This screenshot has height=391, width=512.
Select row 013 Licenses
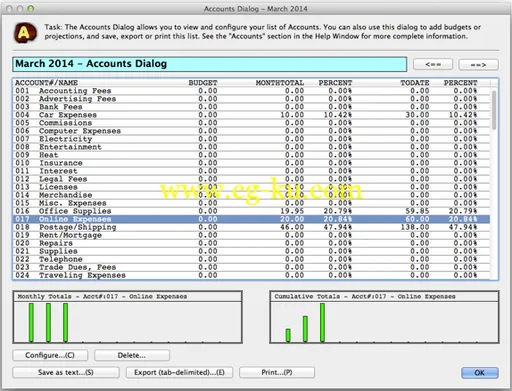coord(252,187)
